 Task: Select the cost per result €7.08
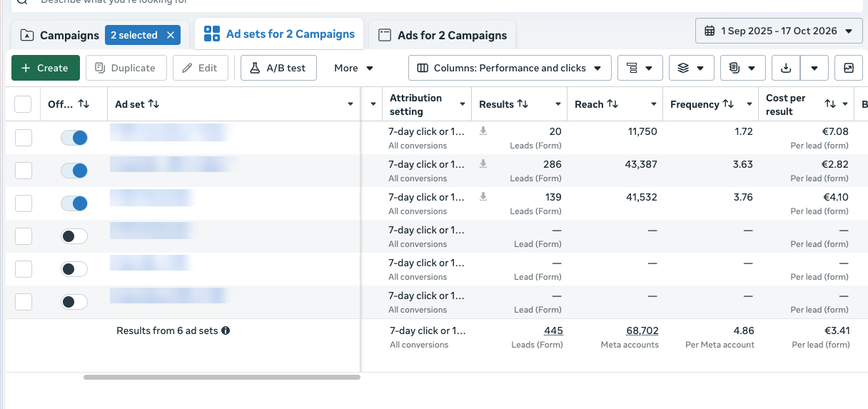pyautogui.click(x=834, y=131)
